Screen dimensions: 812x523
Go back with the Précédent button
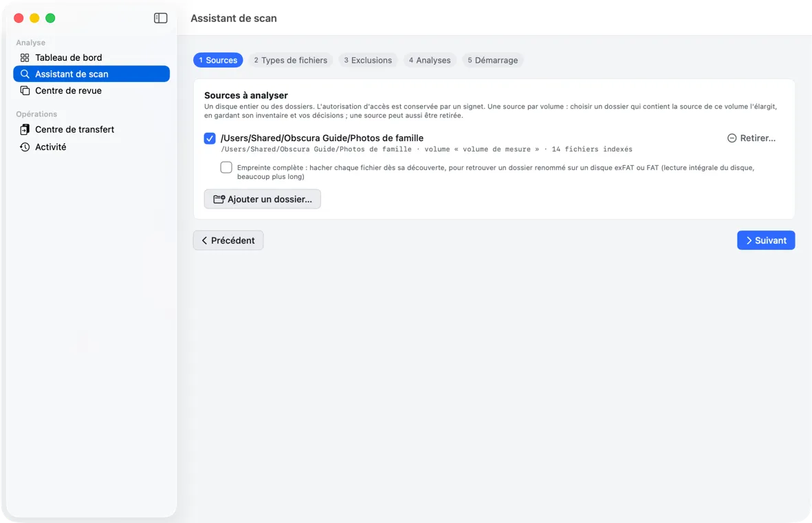point(228,240)
